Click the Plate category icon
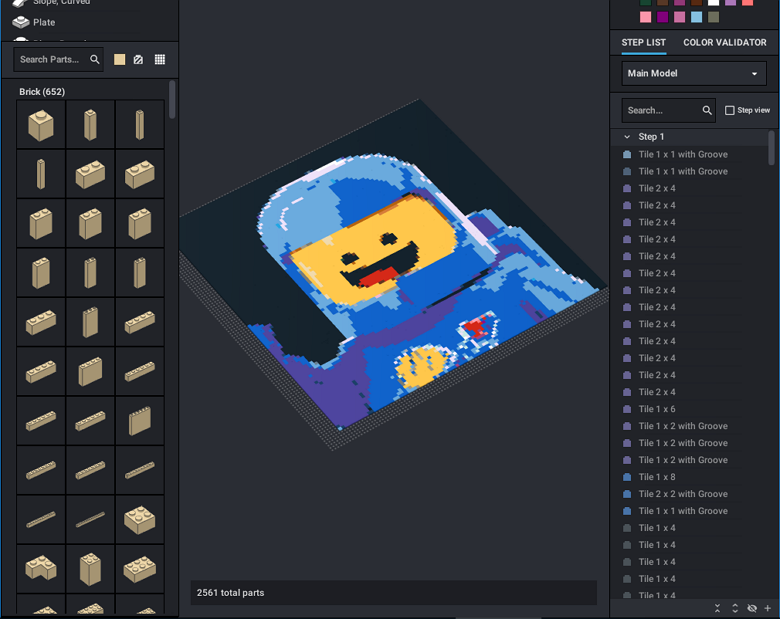This screenshot has width=780, height=619. [20, 22]
